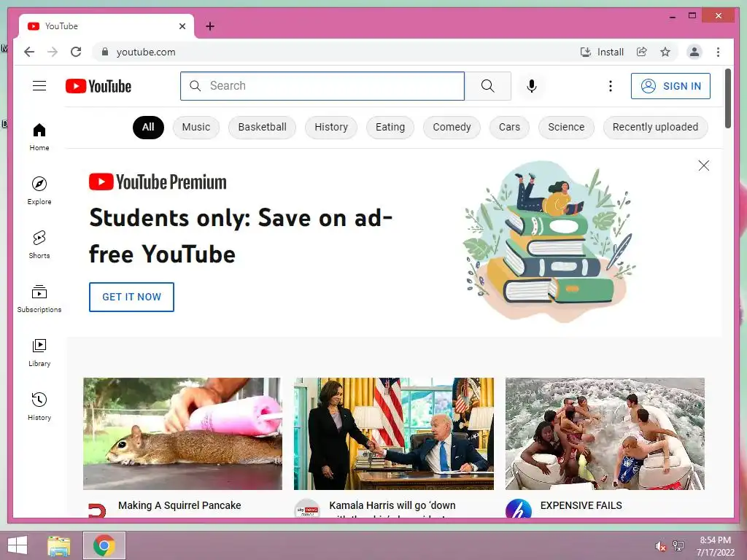Click the browser forward arrow
The image size is (747, 560).
tap(53, 52)
